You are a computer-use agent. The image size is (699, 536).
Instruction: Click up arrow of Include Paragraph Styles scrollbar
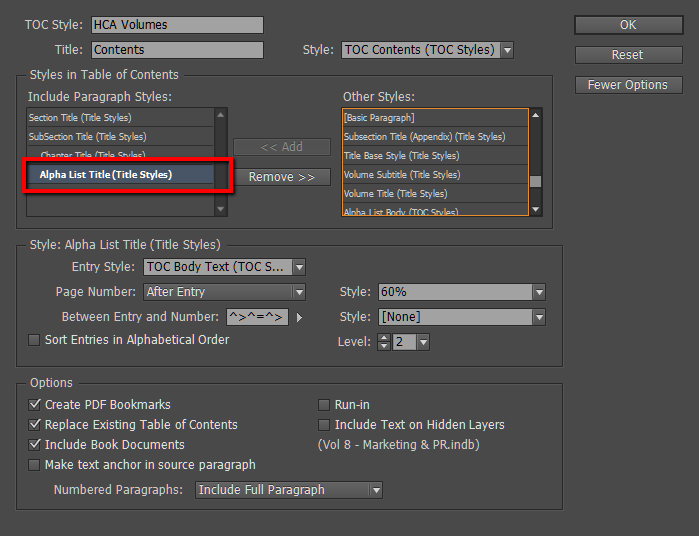[x=221, y=115]
